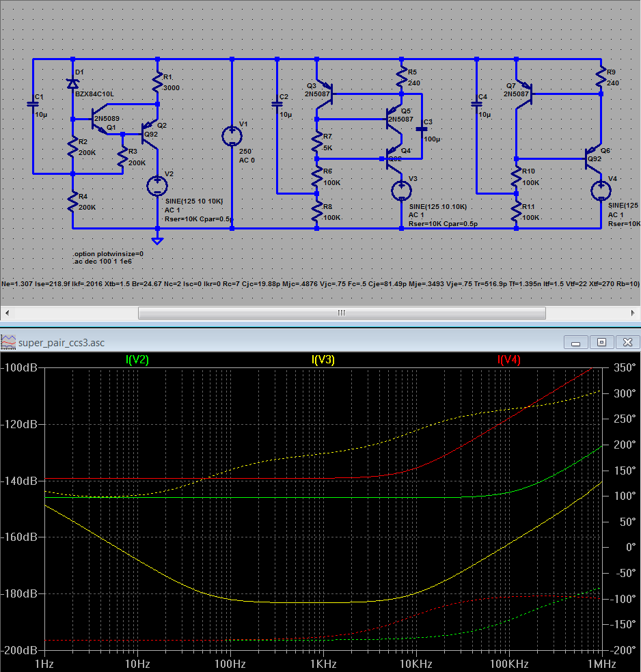Close the super_pair_ccs3.asc plot window

click(628, 342)
